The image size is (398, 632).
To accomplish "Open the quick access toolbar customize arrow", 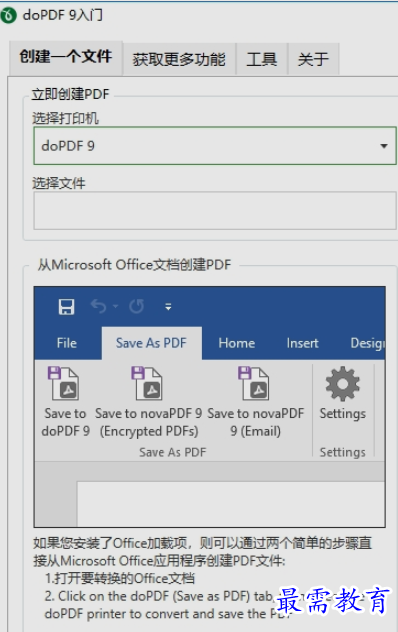I will point(168,307).
